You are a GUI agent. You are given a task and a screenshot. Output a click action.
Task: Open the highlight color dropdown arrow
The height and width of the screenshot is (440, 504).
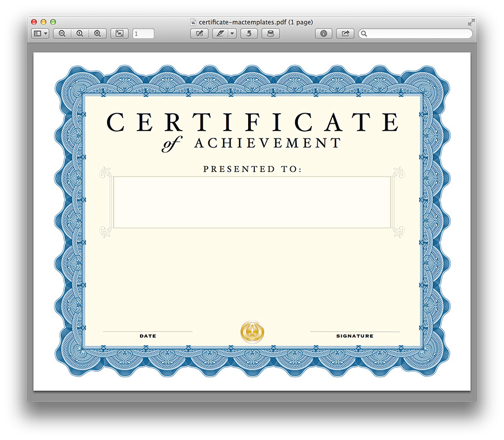[x=232, y=34]
